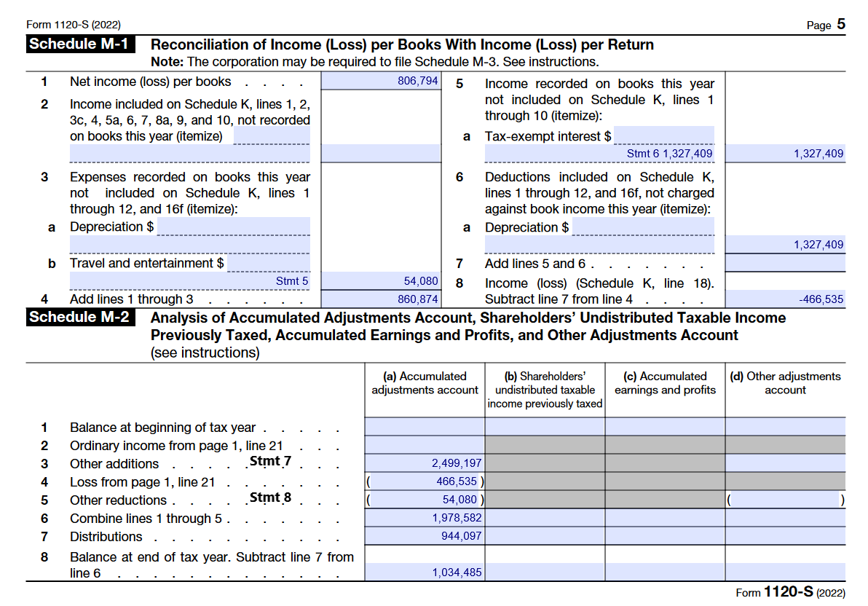This screenshot has height=606, width=868.
Task: Select the M-1 line 5 amount 1,327,409
Action: point(786,154)
